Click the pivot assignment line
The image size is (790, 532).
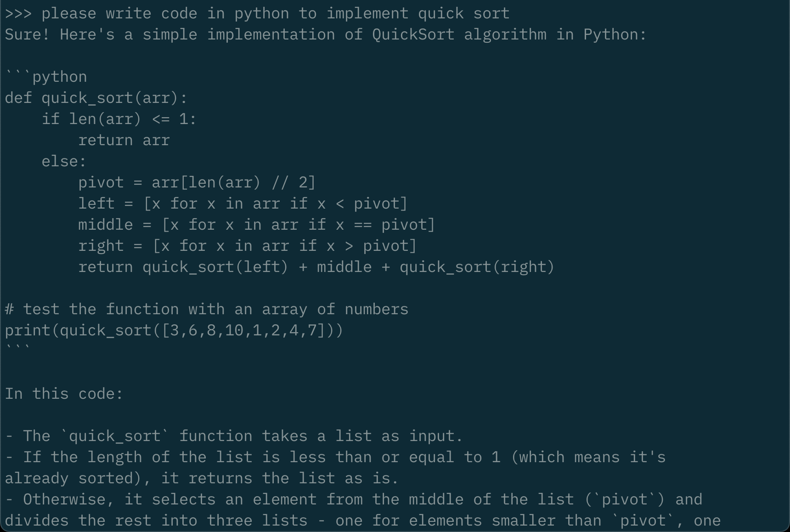197,182
